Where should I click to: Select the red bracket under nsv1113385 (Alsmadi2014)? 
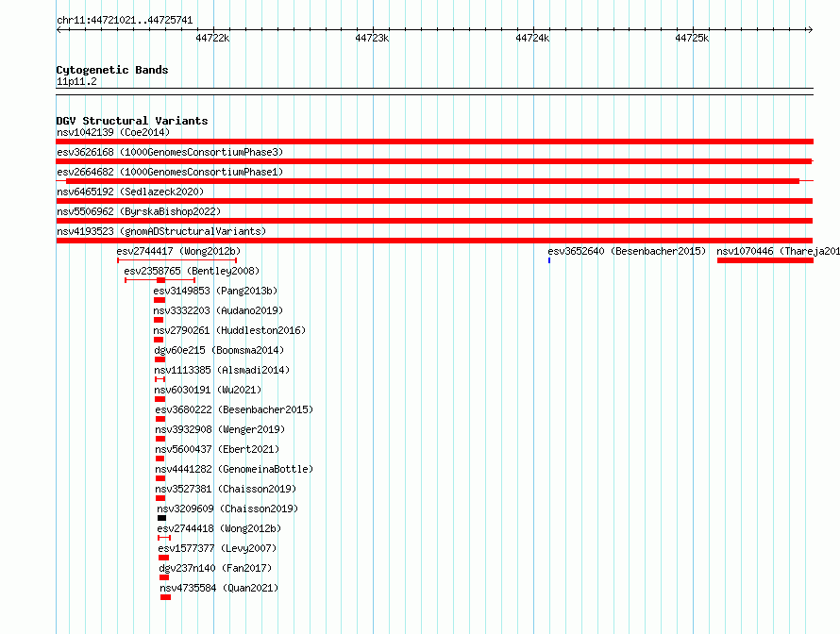[160, 379]
